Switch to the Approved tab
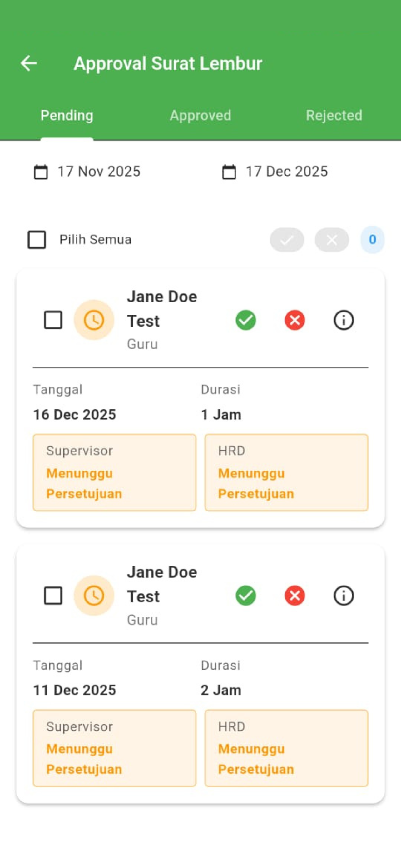 [200, 115]
